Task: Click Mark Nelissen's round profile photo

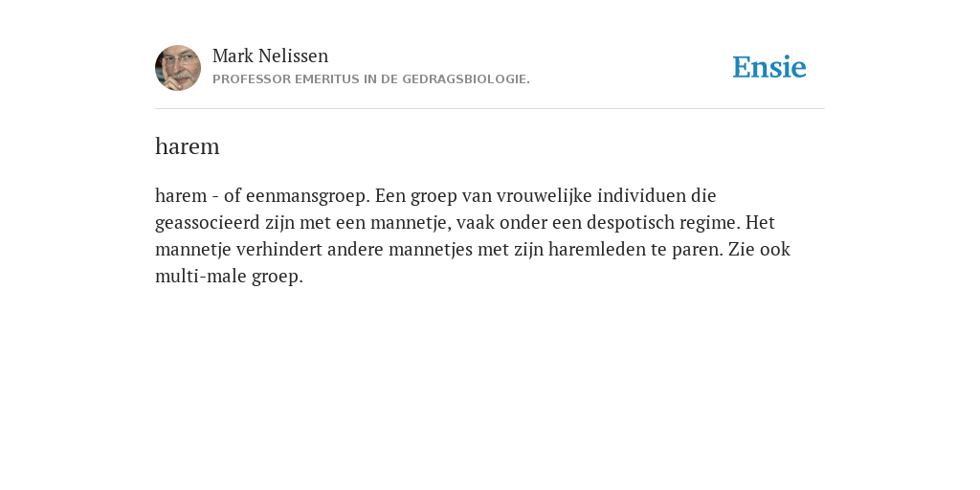Action: [x=178, y=68]
